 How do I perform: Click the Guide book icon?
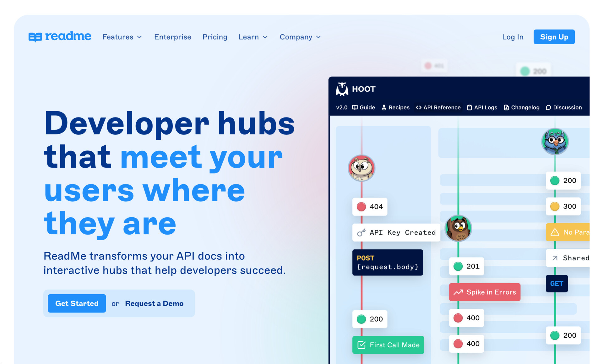pos(355,107)
